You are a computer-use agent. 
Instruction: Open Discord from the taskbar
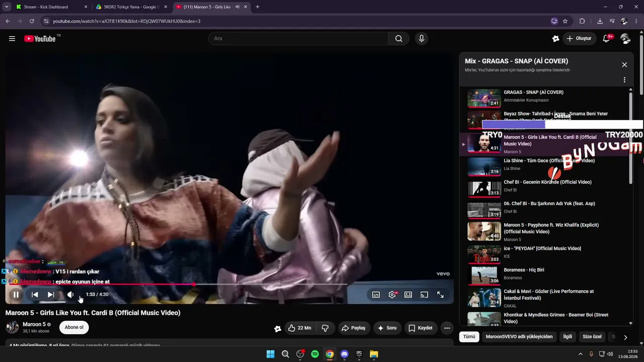coord(345,354)
